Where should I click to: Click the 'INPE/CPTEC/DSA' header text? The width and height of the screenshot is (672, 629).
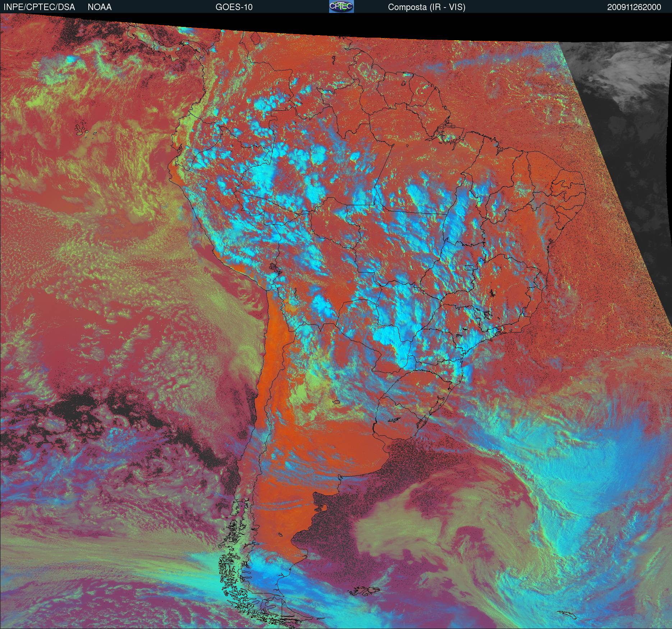click(x=39, y=7)
